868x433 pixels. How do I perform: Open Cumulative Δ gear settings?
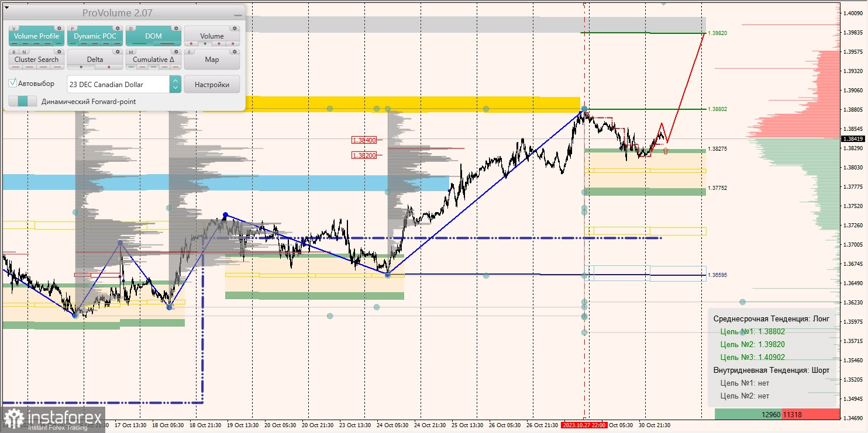pos(176,51)
